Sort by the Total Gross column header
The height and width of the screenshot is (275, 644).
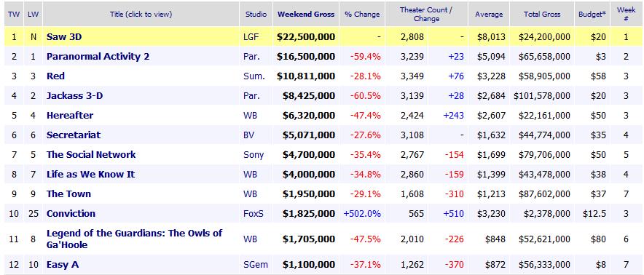(542, 15)
